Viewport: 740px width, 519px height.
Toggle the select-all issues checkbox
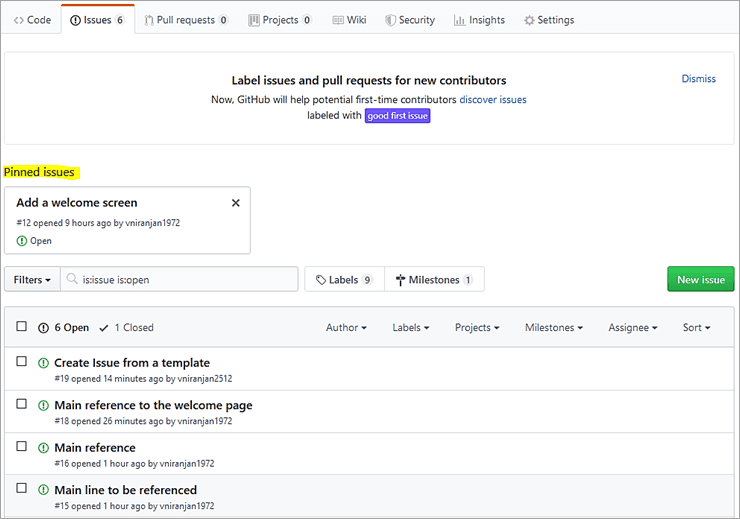pos(22,327)
